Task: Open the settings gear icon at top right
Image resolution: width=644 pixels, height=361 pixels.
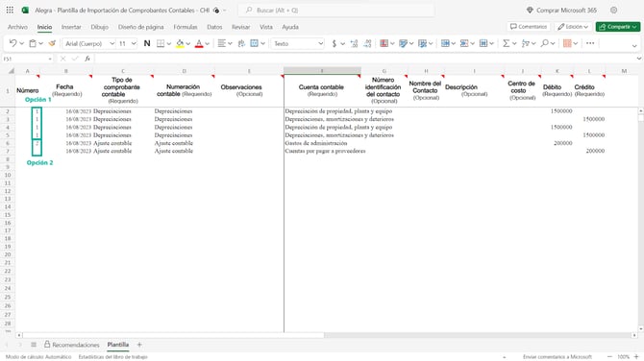Action: click(613, 10)
